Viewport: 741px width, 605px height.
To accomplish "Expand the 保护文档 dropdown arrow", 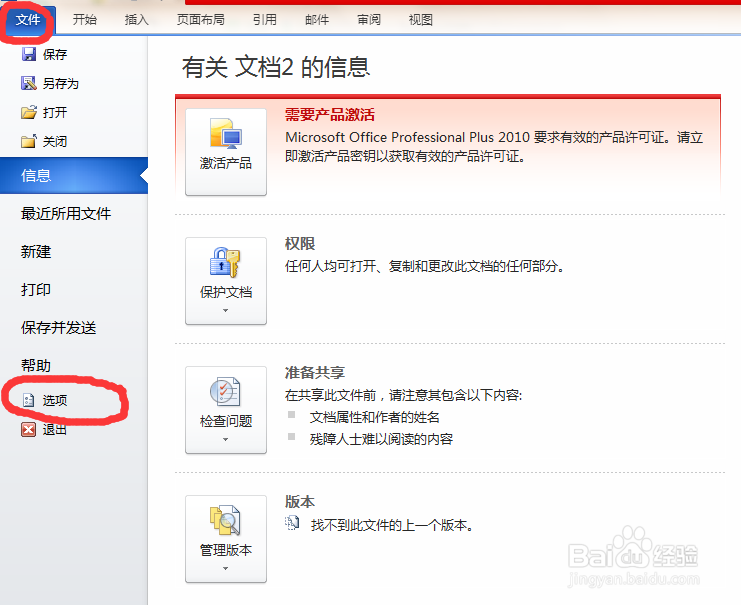I will (x=225, y=311).
